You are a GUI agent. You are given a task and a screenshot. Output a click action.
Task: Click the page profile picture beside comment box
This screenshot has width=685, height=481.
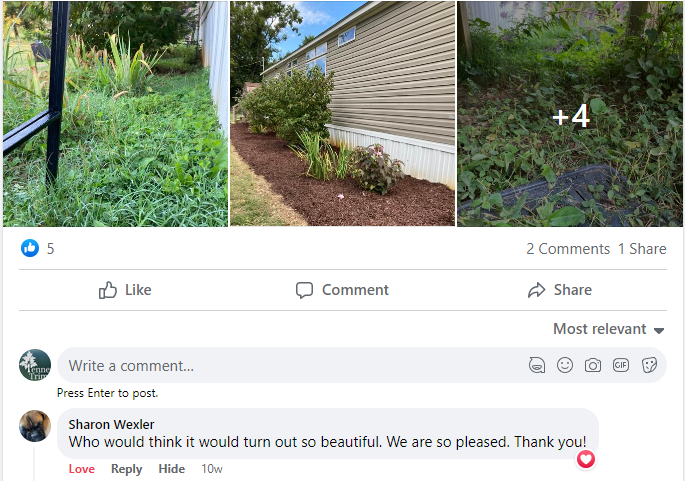pos(35,365)
